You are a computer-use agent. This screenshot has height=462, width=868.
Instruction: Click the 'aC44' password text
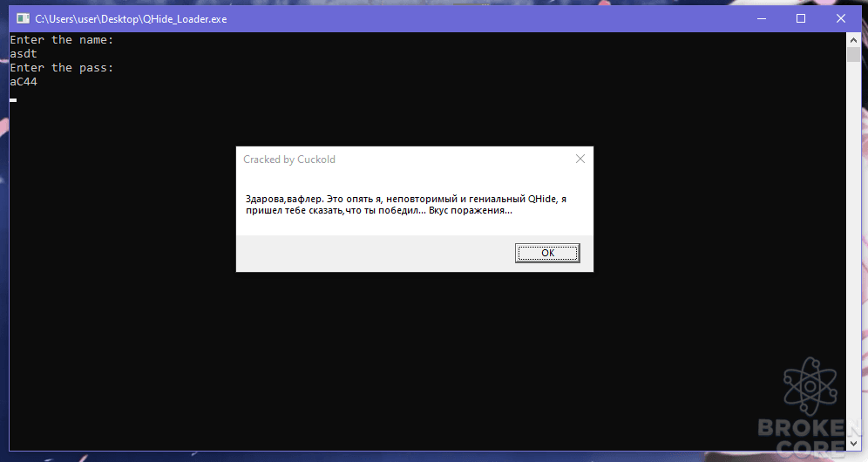pos(24,81)
